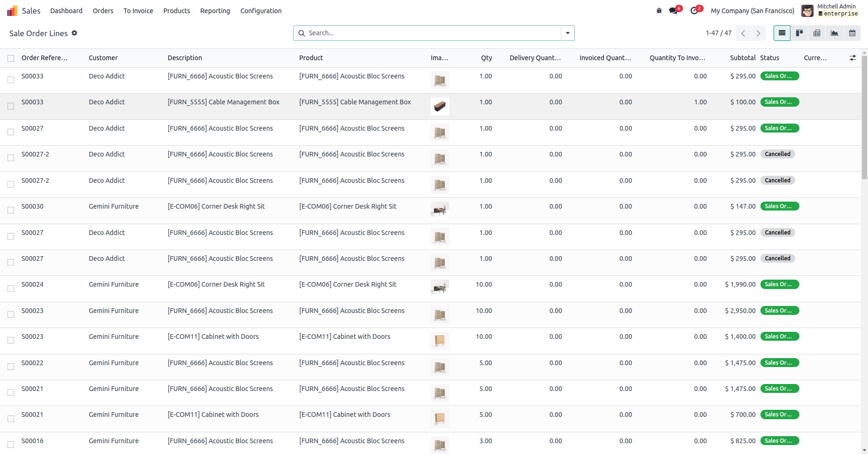Sort by the Subtotal column header
Viewport: 868px width, 454px height.
[742, 58]
